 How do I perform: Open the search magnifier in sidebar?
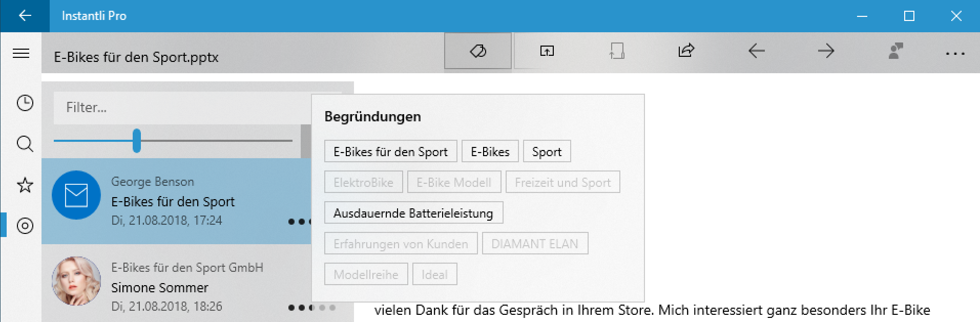[25, 144]
